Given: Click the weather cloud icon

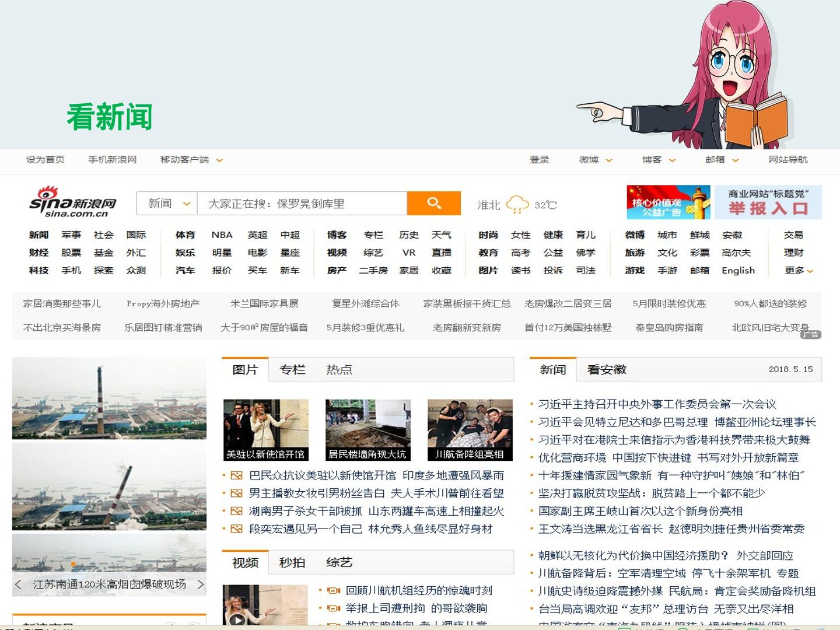Looking at the screenshot, I should [x=517, y=204].
